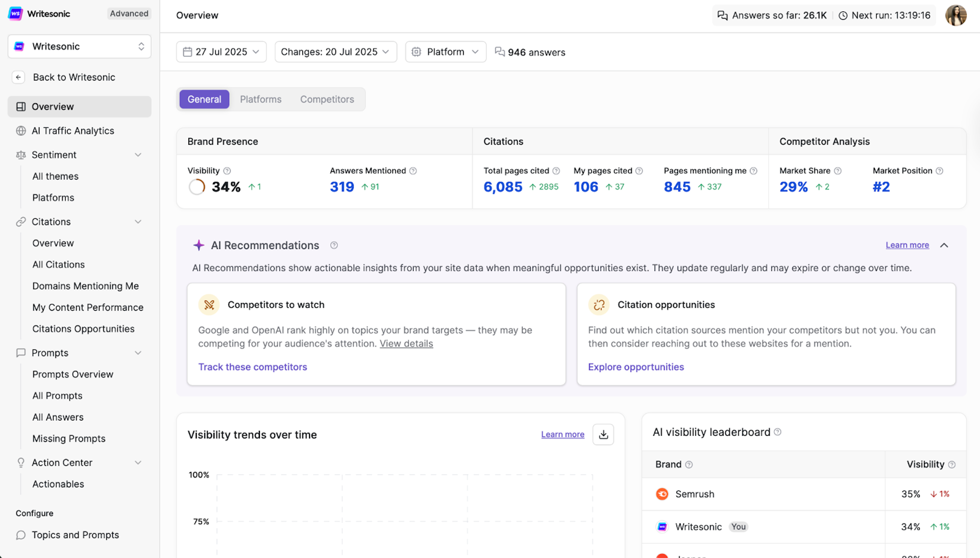The image size is (980, 558).
Task: Click the leaderboard Visibility column info icon
Action: click(x=951, y=465)
